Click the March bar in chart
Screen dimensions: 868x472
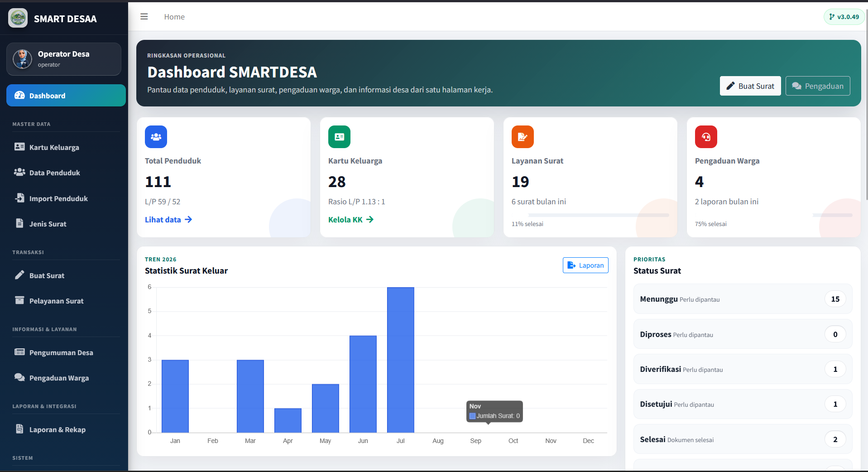250,396
